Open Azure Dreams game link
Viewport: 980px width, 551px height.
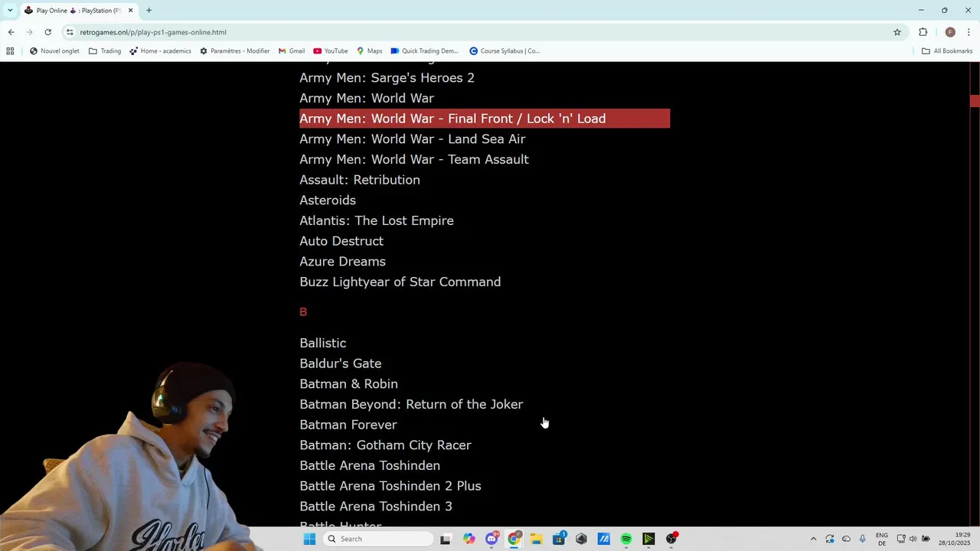coord(342,262)
